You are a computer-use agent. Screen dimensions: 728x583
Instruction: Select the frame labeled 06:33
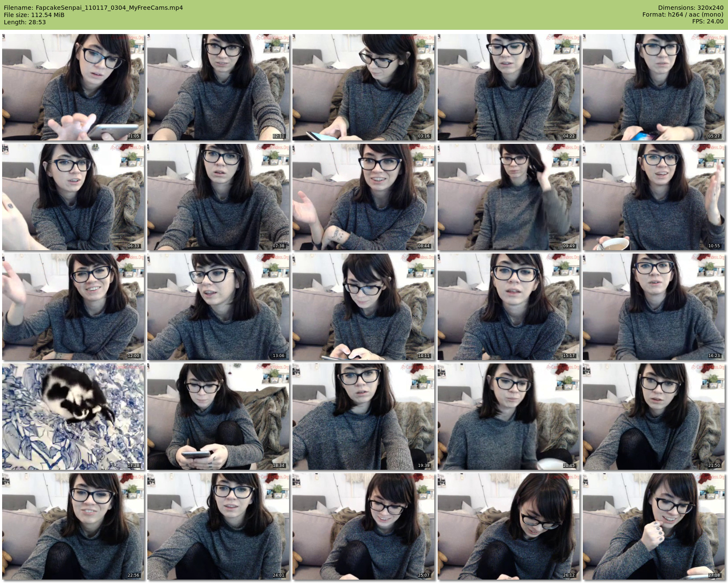(73, 197)
